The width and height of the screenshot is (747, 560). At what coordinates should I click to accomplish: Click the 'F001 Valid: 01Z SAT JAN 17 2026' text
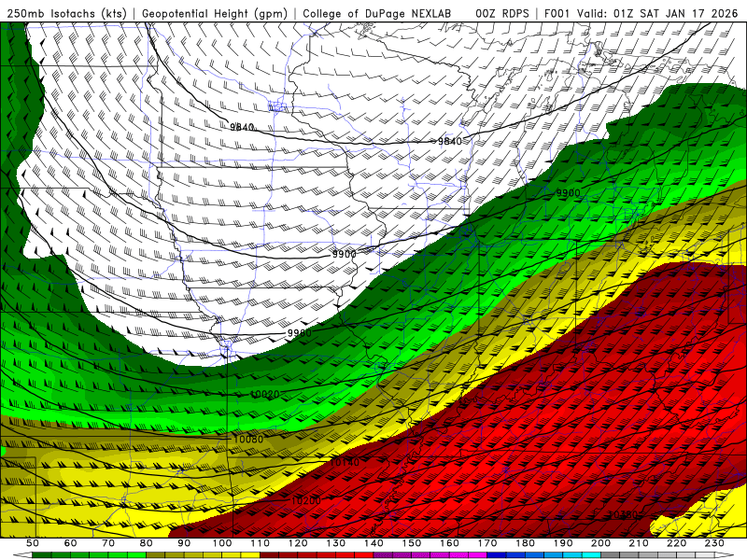[x=641, y=13]
